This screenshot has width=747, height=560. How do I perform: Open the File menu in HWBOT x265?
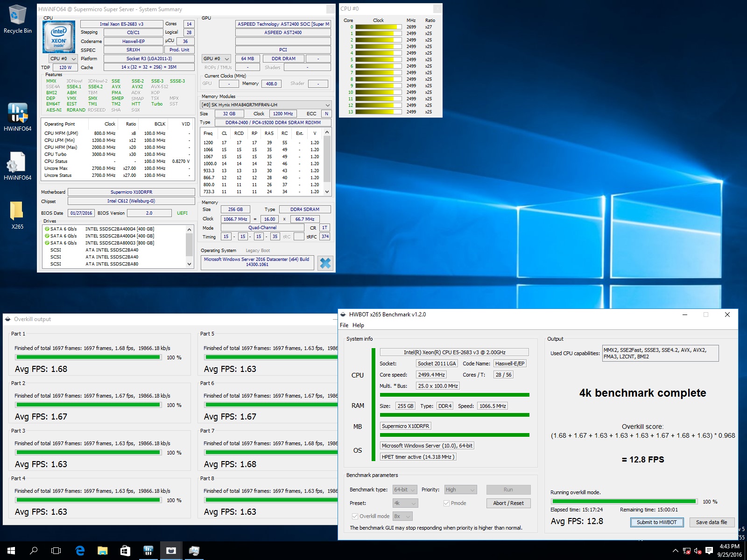344,325
